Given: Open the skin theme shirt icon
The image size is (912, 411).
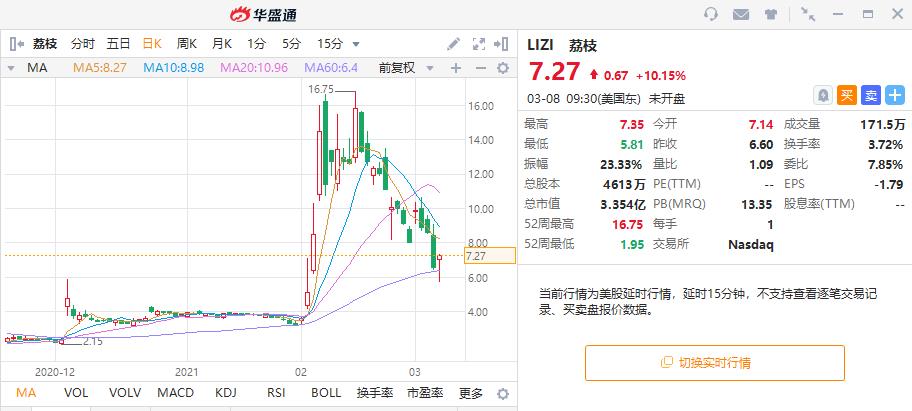Looking at the screenshot, I should 771,15.
